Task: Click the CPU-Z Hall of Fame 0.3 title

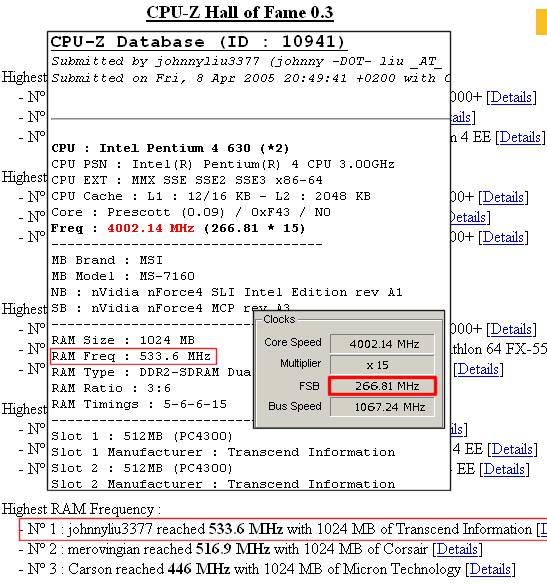Action: coord(240,12)
